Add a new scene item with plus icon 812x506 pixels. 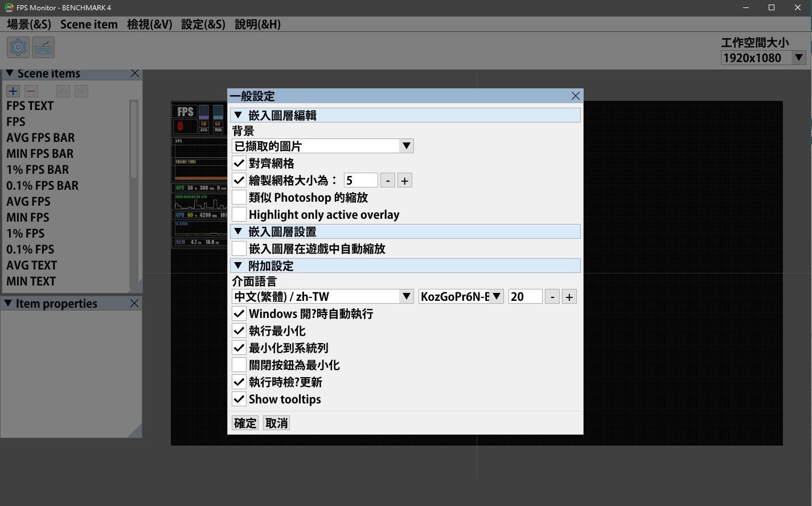coord(13,91)
